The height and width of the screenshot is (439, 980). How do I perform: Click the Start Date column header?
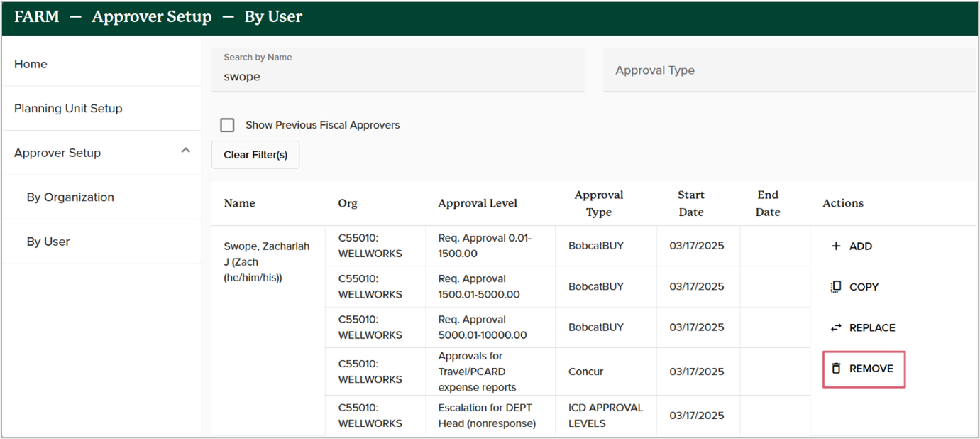(690, 203)
